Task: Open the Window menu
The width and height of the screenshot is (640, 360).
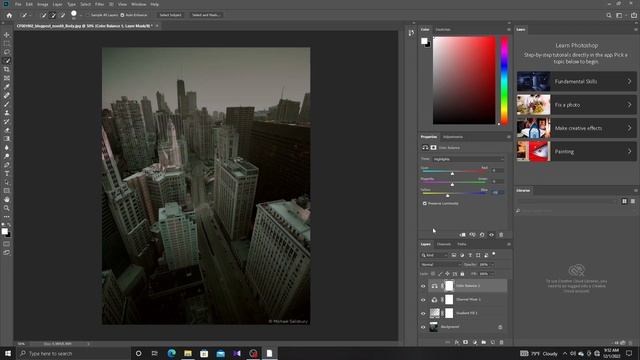Action: point(138,4)
